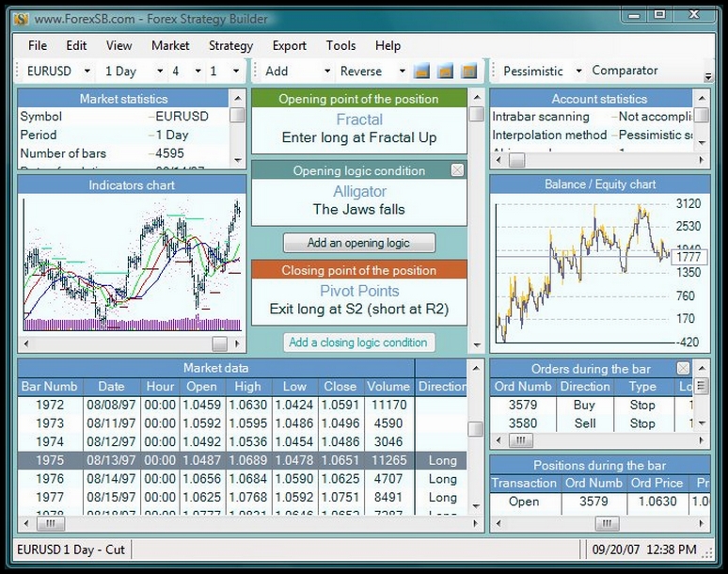This screenshot has height=574, width=728.
Task: Open the Strategy menu
Action: [x=230, y=45]
